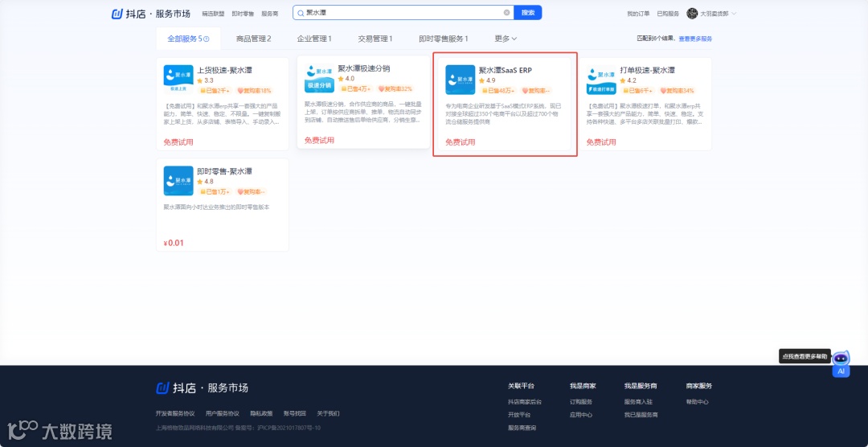Click 免费试用 on the 上货极速-聚水潭 card
The width and height of the screenshot is (868, 447).
click(178, 142)
